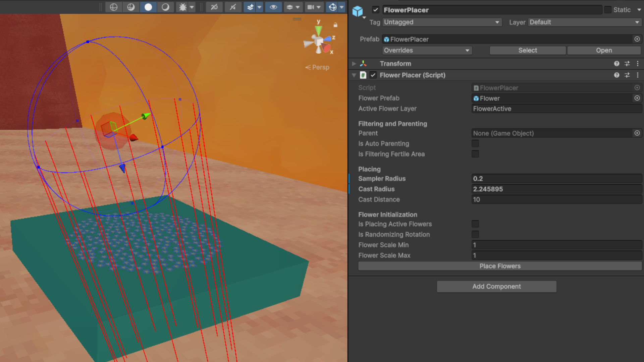644x362 pixels.
Task: Click the prefab Select button
Action: 528,50
